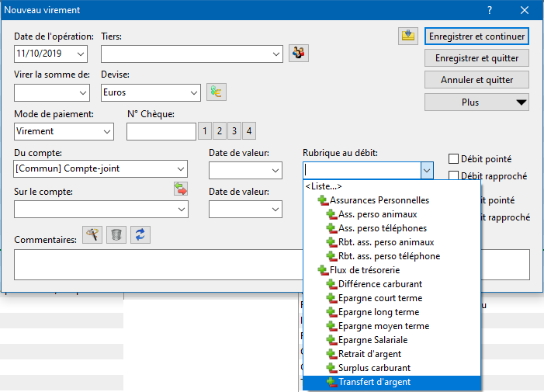
Task: Swap accounts with red-green arrows icon
Action: (181, 189)
